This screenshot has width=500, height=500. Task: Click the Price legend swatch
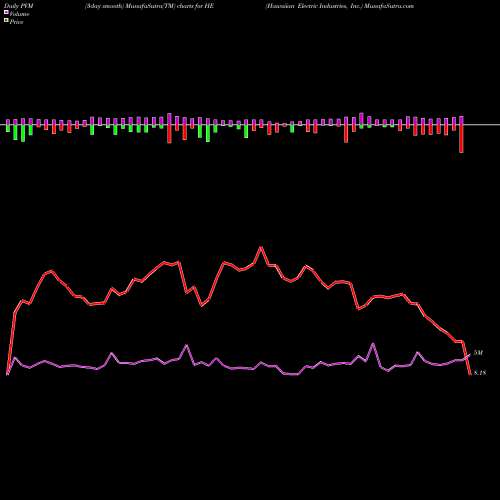[6, 21]
